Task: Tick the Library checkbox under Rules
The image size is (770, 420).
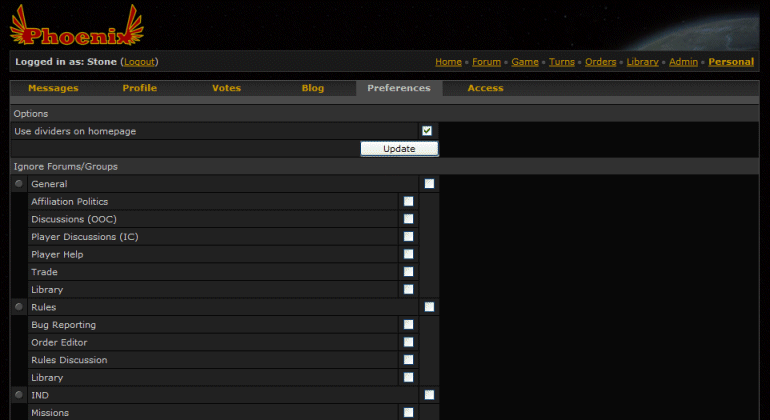Action: pyautogui.click(x=408, y=377)
